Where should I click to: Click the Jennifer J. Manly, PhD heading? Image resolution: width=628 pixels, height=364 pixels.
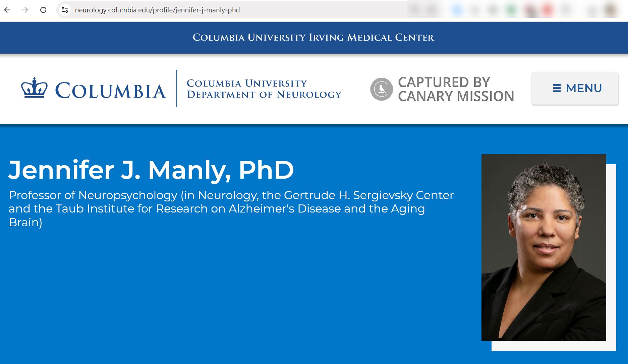click(x=151, y=170)
